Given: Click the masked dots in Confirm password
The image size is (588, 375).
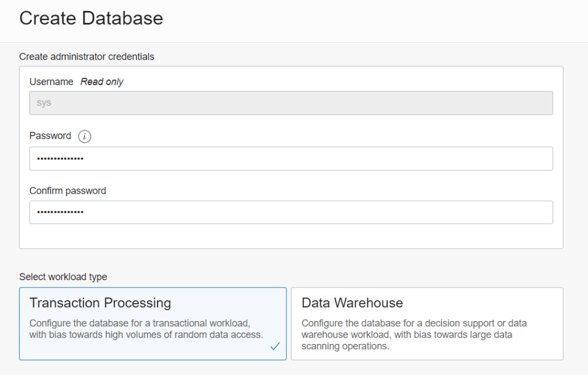Looking at the screenshot, I should 60,212.
